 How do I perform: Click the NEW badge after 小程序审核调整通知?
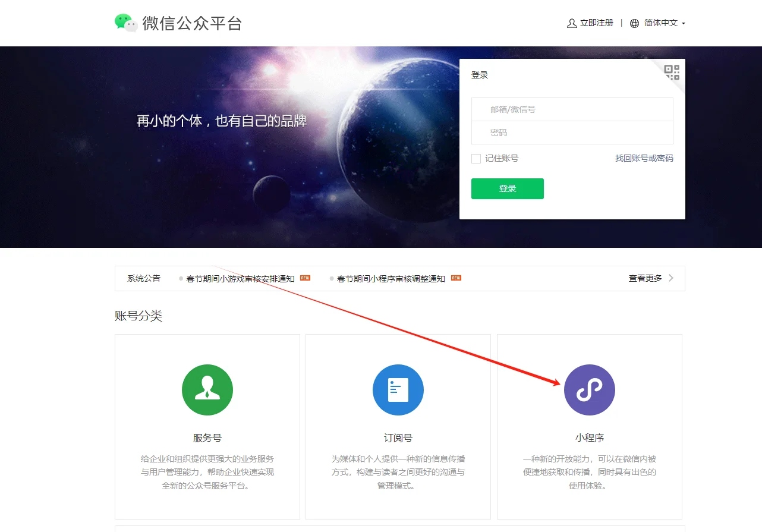coord(456,278)
